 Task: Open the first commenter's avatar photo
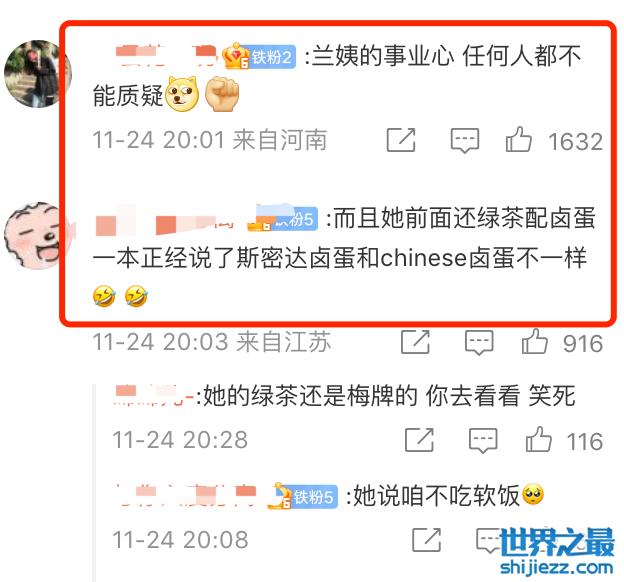point(37,74)
